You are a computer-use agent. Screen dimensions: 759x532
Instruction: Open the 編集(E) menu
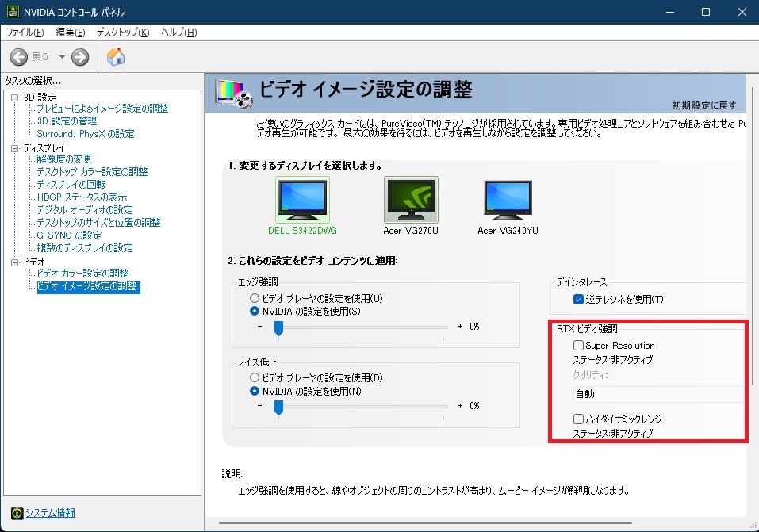pyautogui.click(x=70, y=33)
